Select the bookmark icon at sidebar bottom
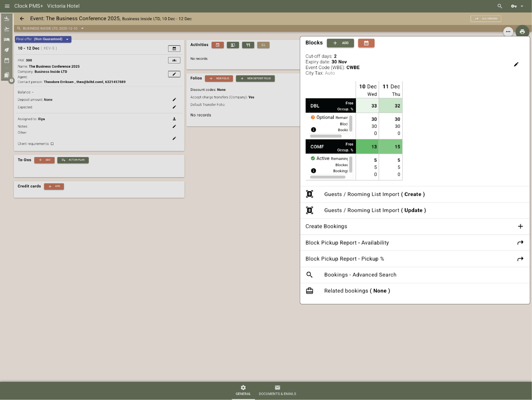This screenshot has height=400, width=532. [7, 75]
